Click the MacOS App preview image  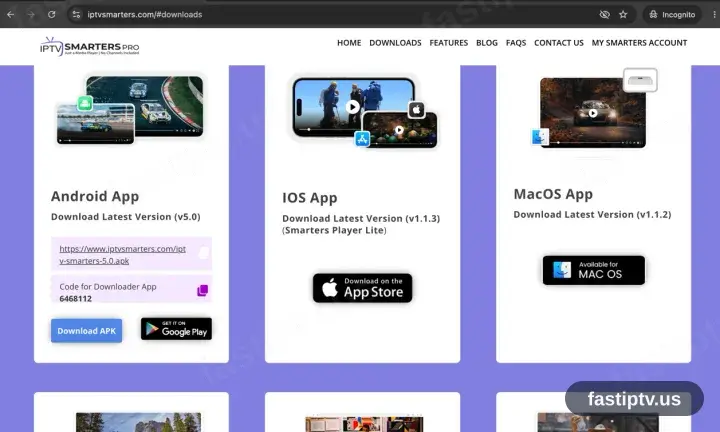[x=593, y=110]
